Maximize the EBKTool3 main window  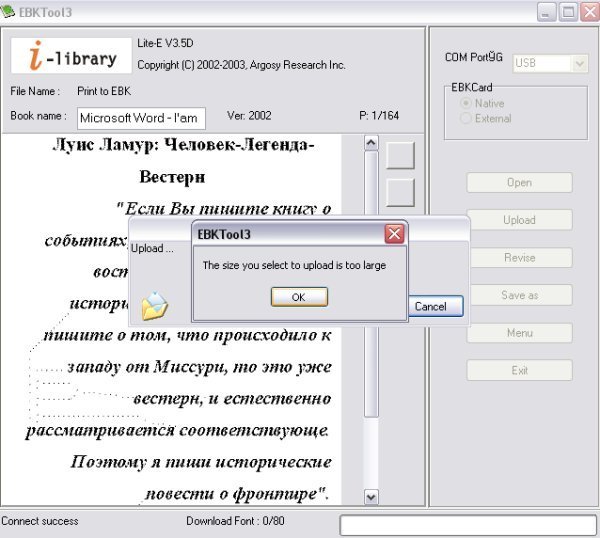pos(568,12)
